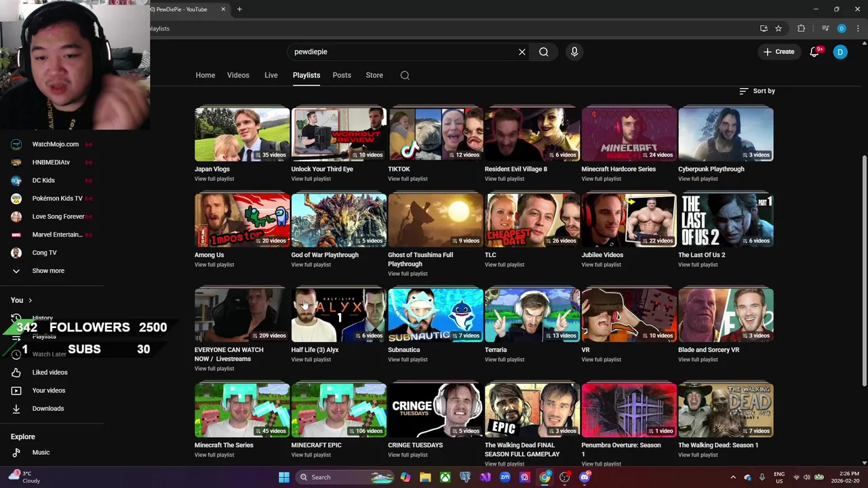The width and height of the screenshot is (868, 488).
Task: Close the PewDiePie YouTube browser tab
Action: pos(223,9)
